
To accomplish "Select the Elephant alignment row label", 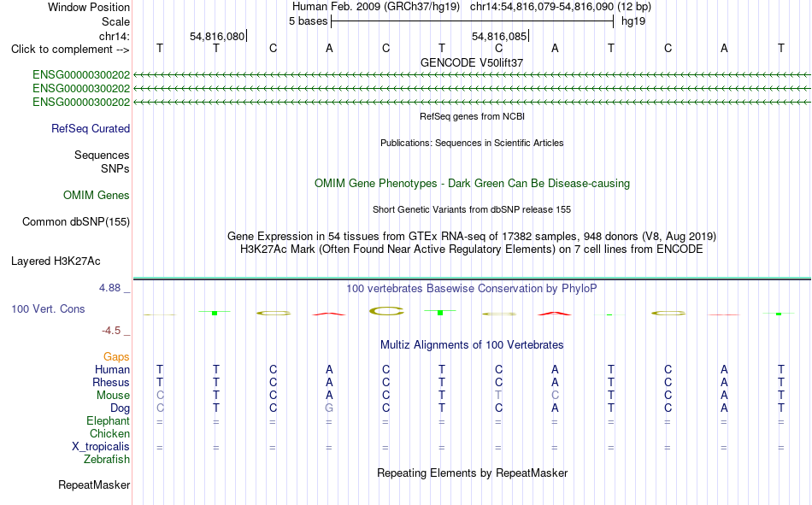I will pos(108,420).
